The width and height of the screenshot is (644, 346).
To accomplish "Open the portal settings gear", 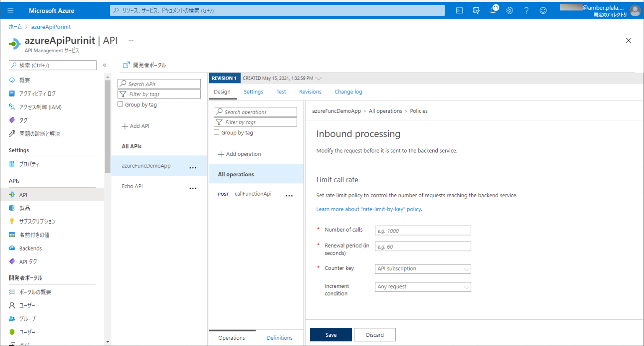I will point(510,10).
